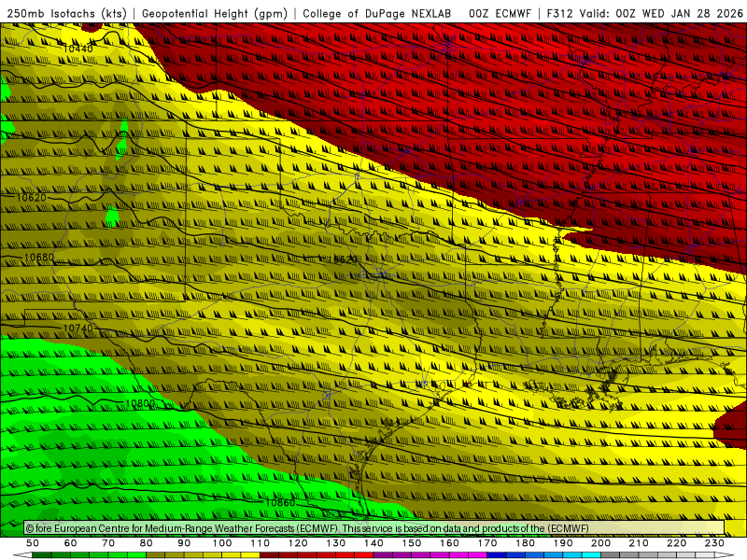
Task: Select cyan swatch left of 200 mark
Action: pos(592,555)
